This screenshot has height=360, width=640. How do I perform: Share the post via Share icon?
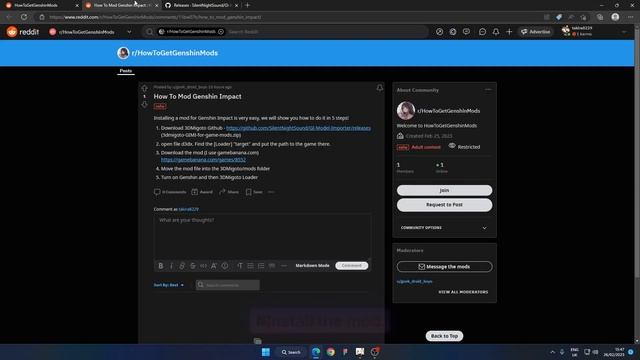point(229,192)
